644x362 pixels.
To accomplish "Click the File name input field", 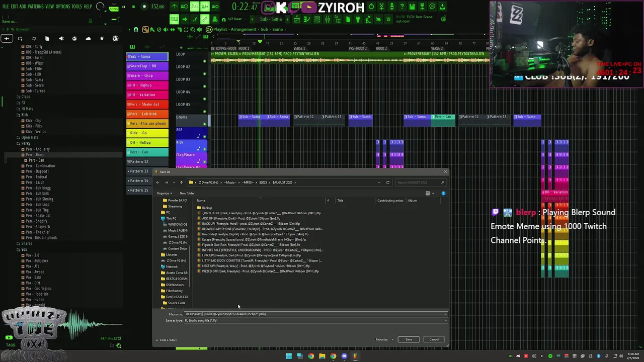I will coord(315,314).
